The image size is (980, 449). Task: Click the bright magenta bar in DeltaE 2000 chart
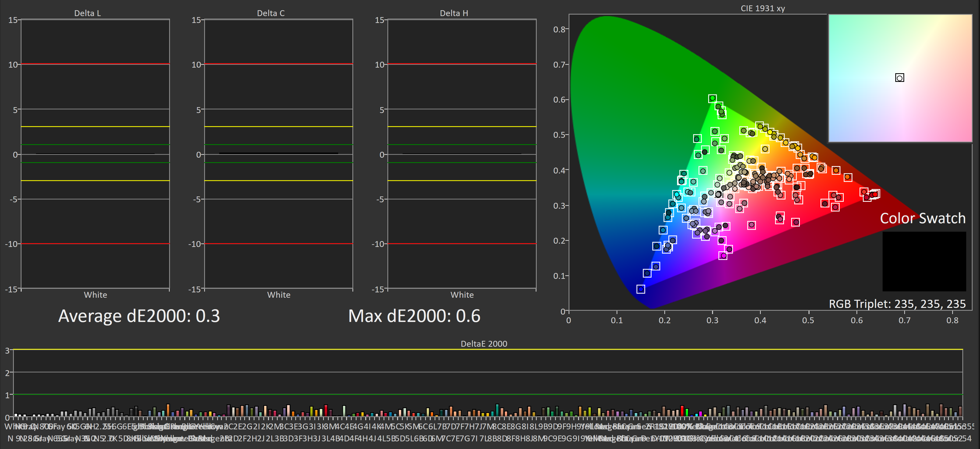tap(700, 414)
